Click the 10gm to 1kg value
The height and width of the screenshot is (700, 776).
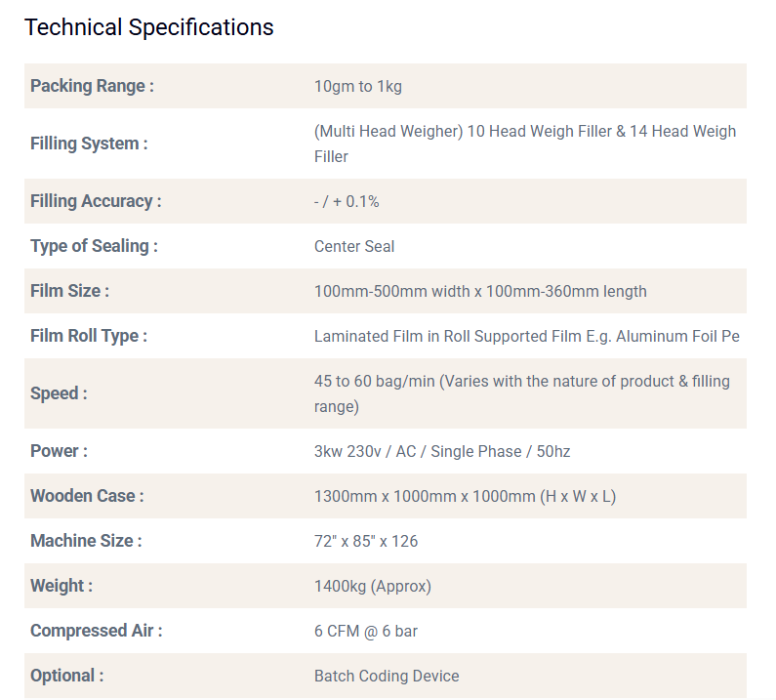(x=357, y=86)
